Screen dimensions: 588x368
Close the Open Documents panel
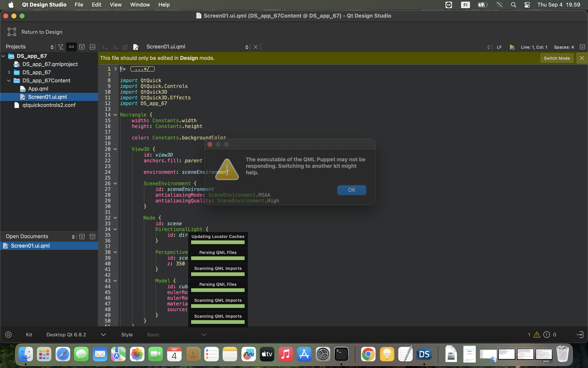point(92,237)
